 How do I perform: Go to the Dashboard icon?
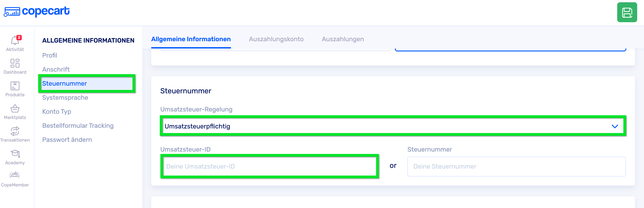point(15,63)
